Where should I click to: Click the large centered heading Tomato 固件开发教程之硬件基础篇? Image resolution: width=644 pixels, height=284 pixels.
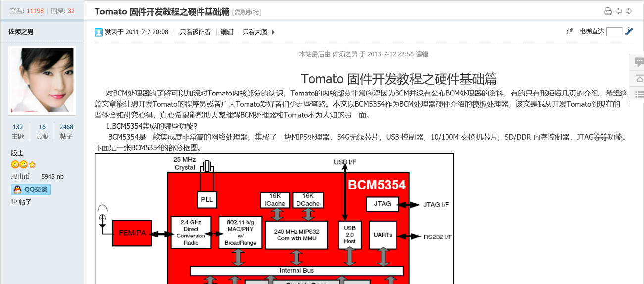399,79
